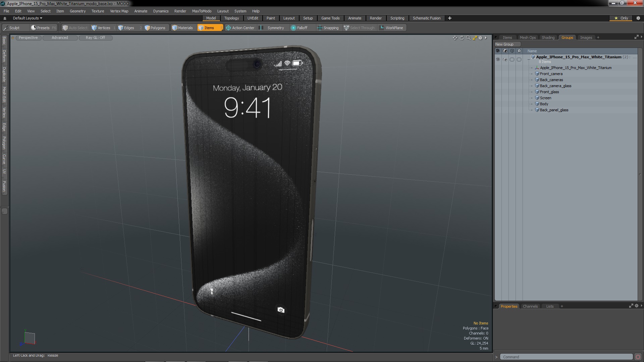
Task: Click the New Group button
Action: point(507,44)
